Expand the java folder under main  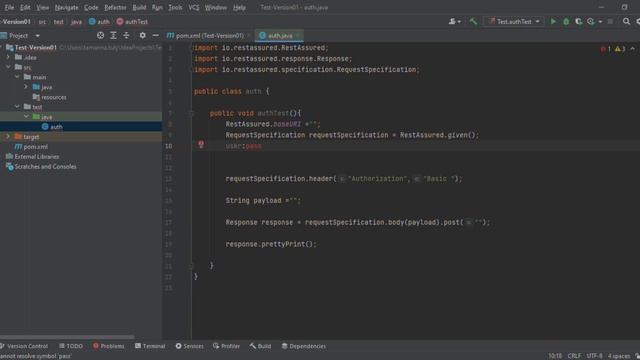(26, 87)
